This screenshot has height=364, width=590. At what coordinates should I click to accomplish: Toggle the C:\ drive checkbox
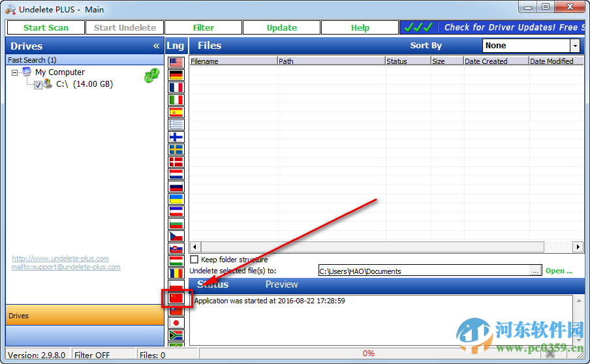pyautogui.click(x=38, y=85)
